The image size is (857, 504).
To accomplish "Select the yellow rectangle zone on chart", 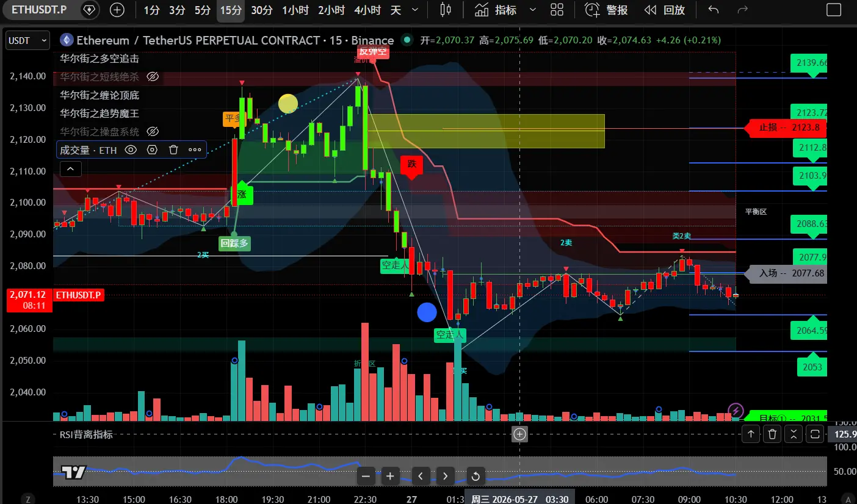I will pos(486,131).
